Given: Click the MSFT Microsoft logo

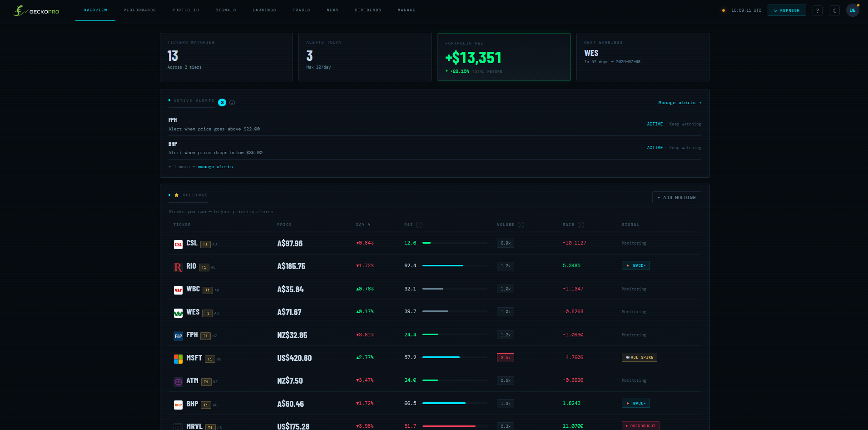Looking at the screenshot, I should [x=178, y=359].
